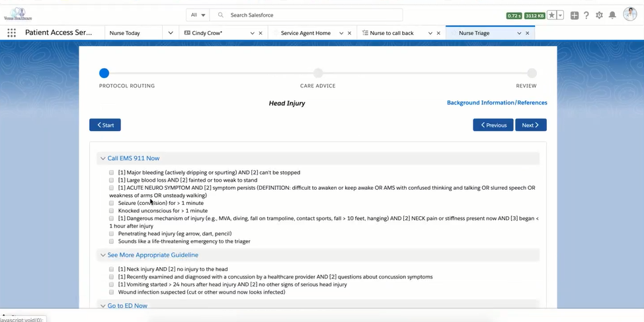Click the search magnifier icon
The height and width of the screenshot is (322, 644).
221,15
